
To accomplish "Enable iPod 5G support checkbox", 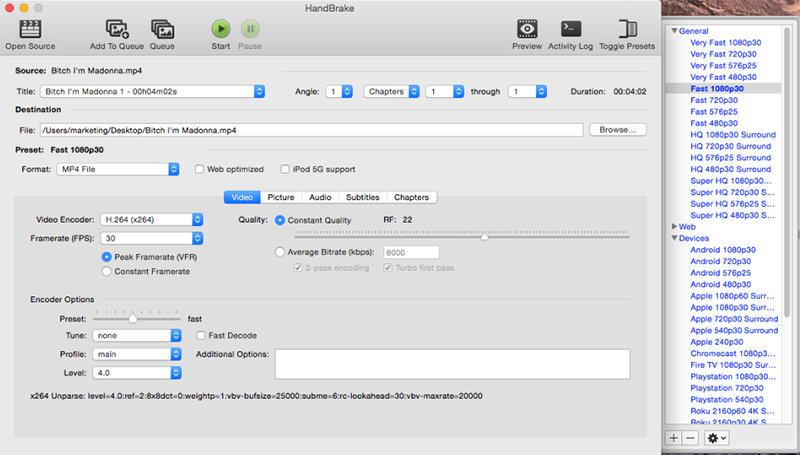I will pyautogui.click(x=285, y=169).
